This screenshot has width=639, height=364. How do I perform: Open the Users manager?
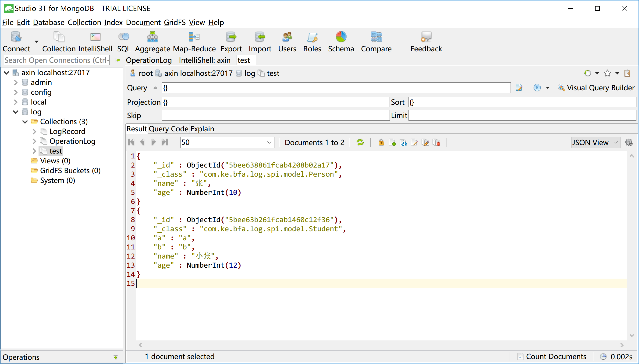287,42
